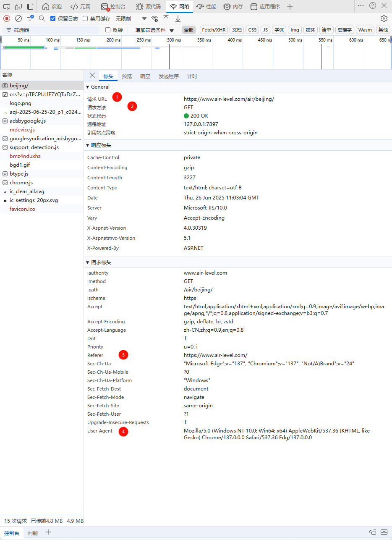
Task: Add more tools with plus icon
Action: coord(290,7)
